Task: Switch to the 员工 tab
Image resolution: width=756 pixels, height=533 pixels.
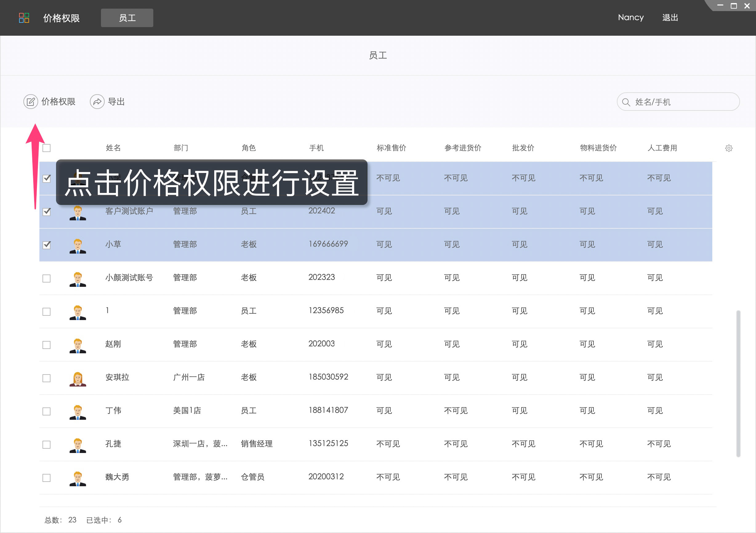Action: click(127, 18)
